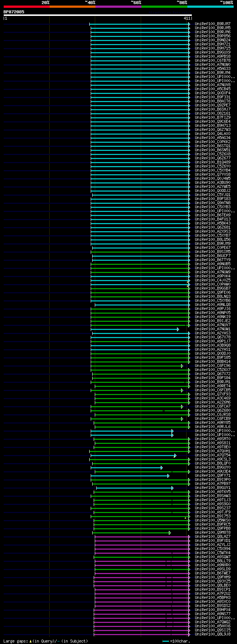The height and width of the screenshot is (644, 237).
Task: Click the UniRef100_C0PKK2 label
Action: (213, 142)
